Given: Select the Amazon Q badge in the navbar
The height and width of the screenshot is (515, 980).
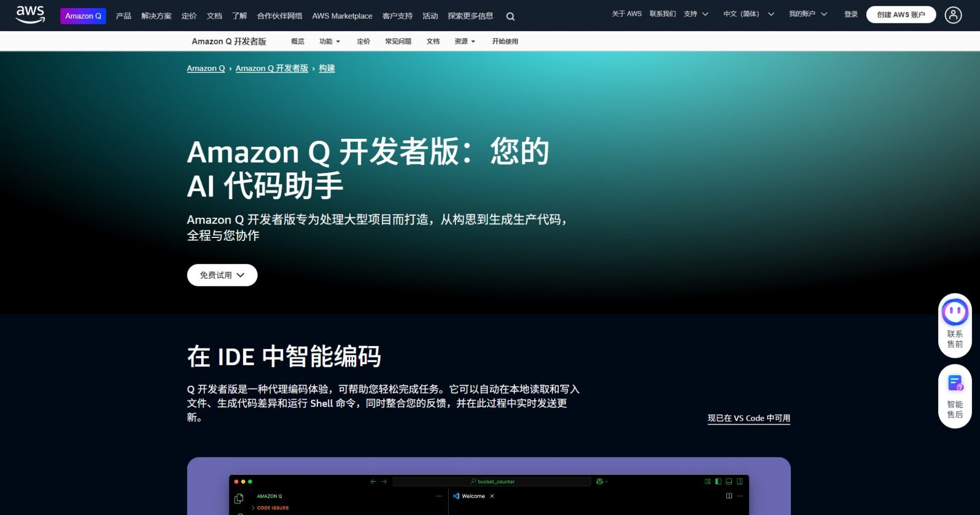Looking at the screenshot, I should (x=83, y=16).
